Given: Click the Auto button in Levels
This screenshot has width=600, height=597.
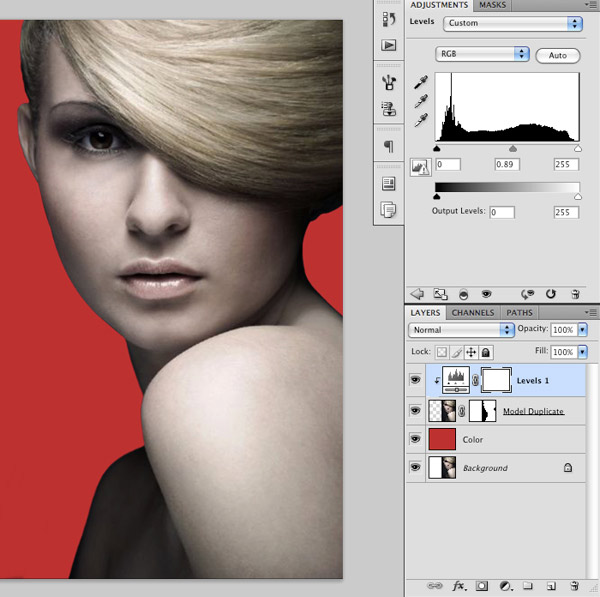Looking at the screenshot, I should tap(557, 54).
